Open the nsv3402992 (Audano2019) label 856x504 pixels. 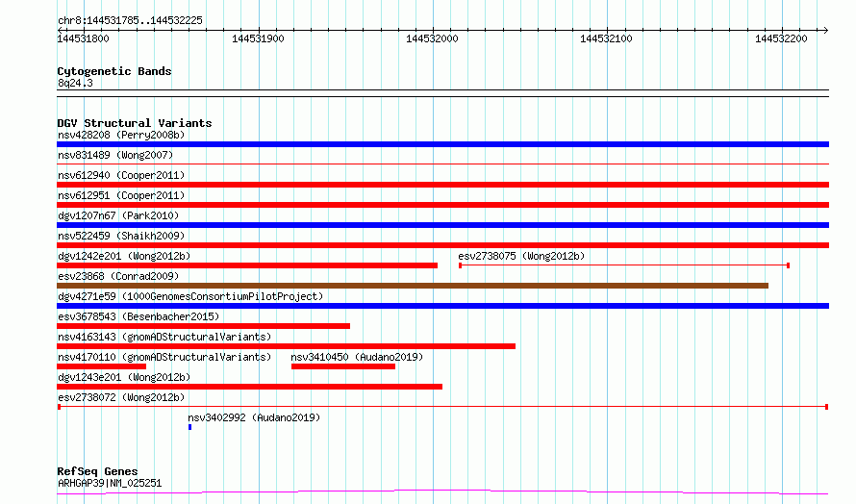[x=254, y=417]
